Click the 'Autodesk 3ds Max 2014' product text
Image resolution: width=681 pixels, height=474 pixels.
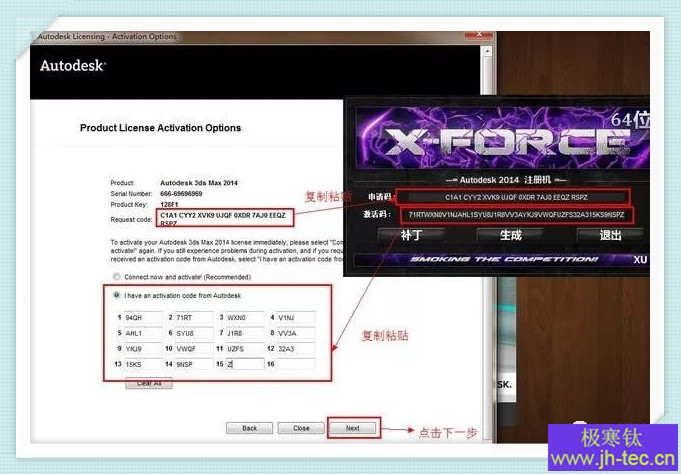(x=199, y=183)
